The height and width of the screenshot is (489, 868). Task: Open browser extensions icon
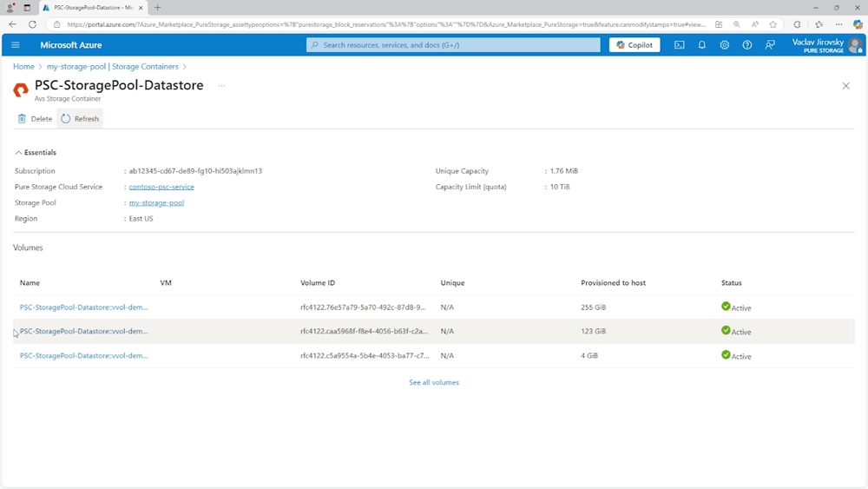[797, 24]
